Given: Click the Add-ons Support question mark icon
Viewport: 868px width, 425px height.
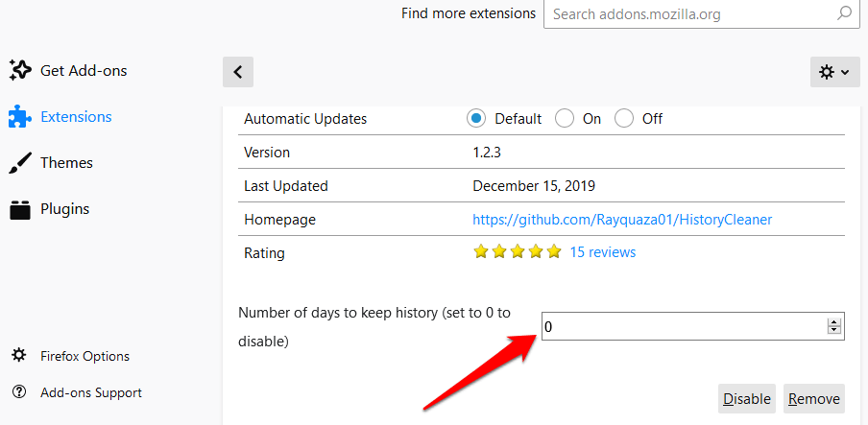Looking at the screenshot, I should click(19, 392).
